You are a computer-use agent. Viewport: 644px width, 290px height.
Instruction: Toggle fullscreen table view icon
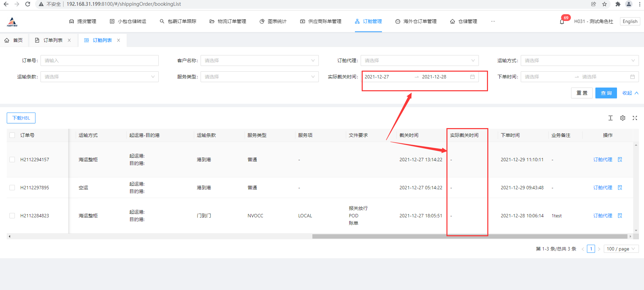click(x=635, y=118)
